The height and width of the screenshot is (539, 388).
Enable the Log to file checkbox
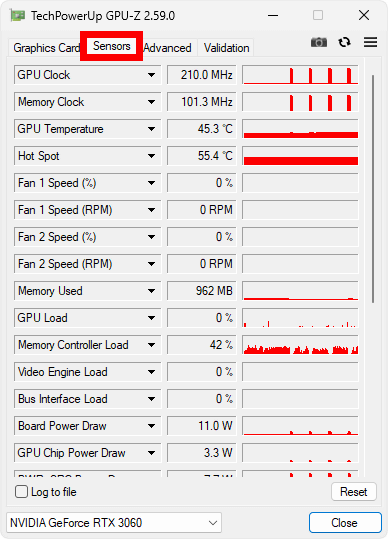pos(21,492)
